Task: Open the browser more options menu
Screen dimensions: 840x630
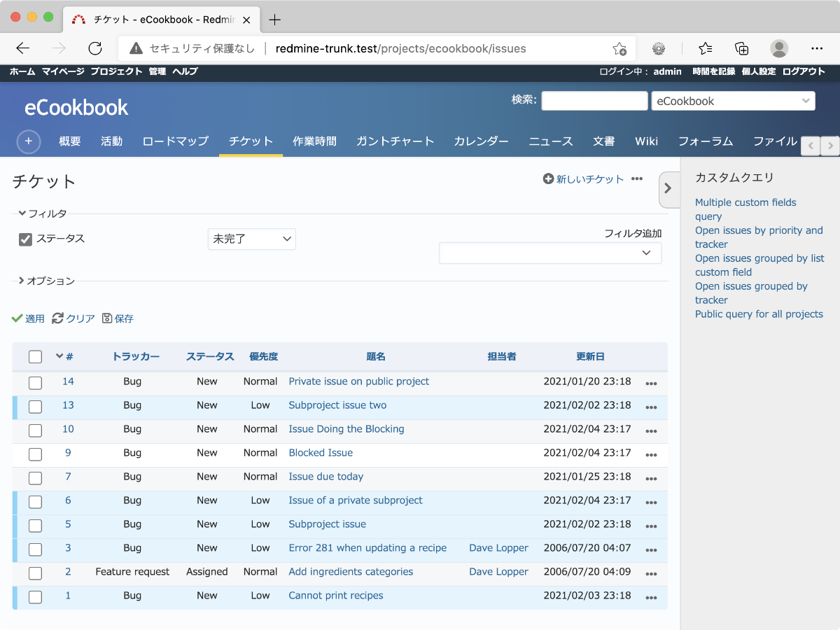Action: tap(817, 48)
